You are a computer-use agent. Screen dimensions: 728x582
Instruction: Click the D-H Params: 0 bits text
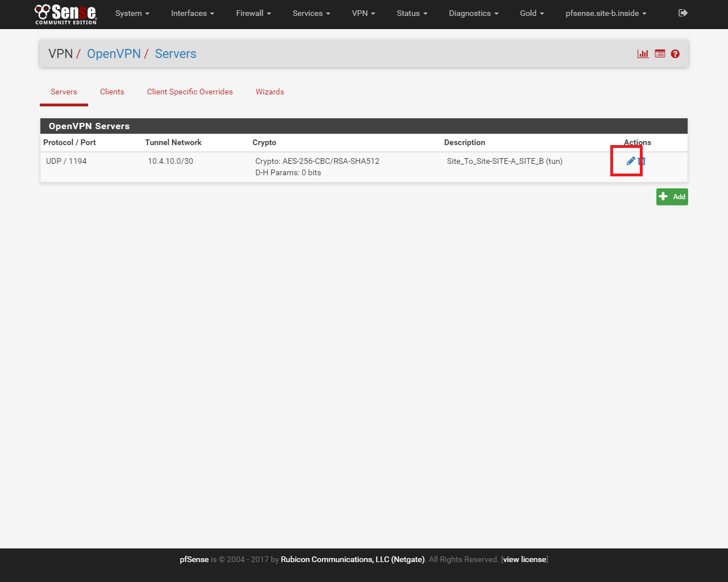pos(288,172)
